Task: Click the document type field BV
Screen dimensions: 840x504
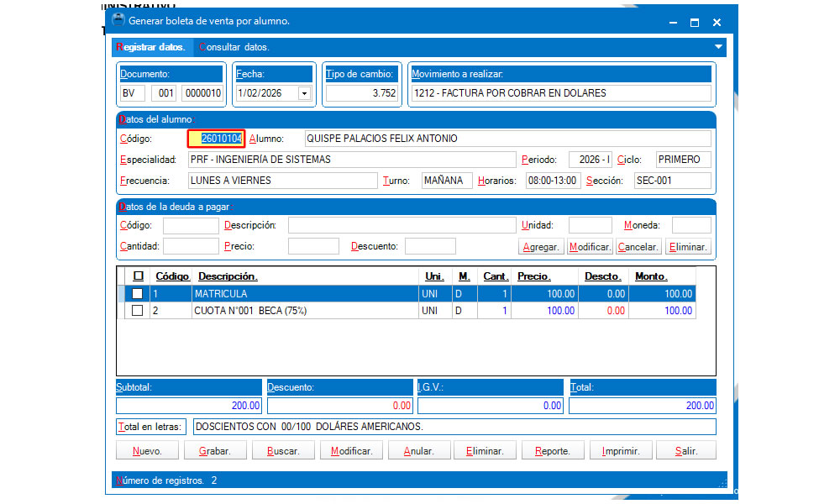Action: pos(133,93)
